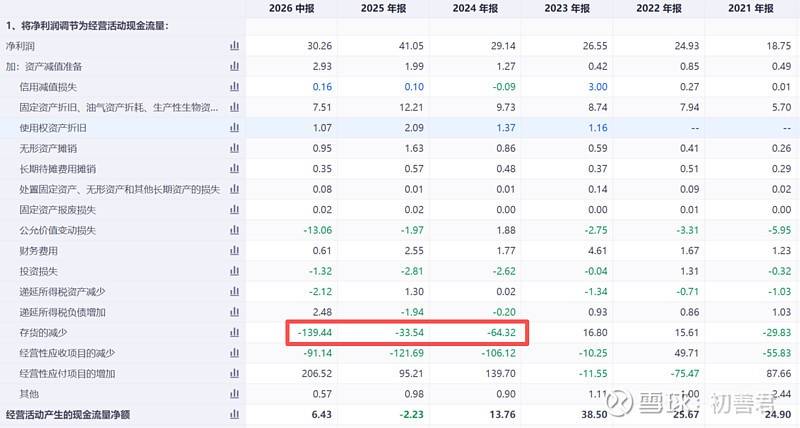
Task: Select the 2023 年报 column header
Action: click(567, 8)
